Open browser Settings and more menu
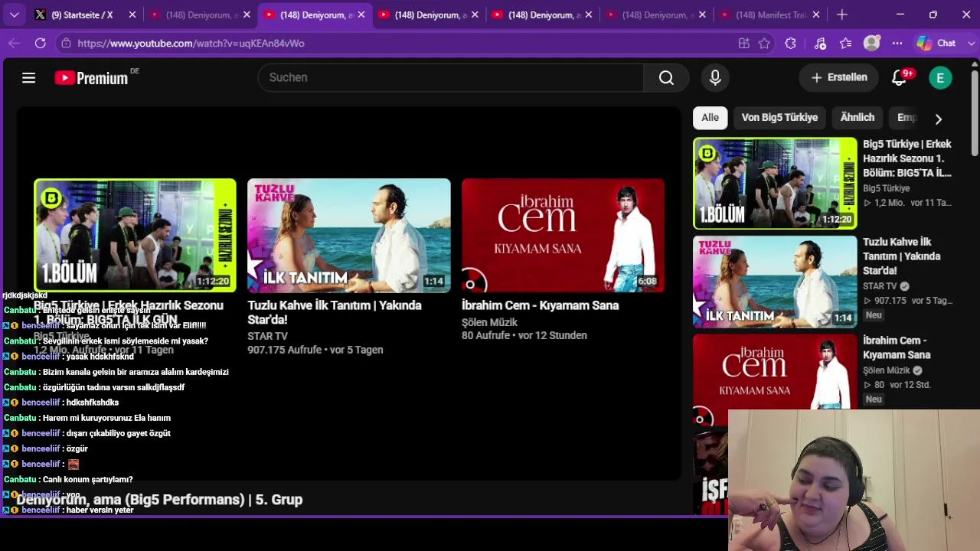This screenshot has width=980, height=551. 897,44
